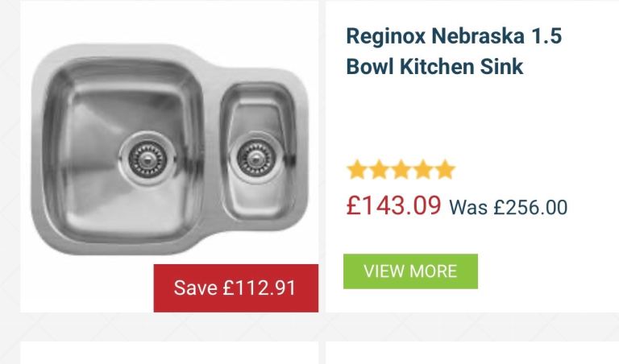Open the next product card at bottom left
The height and width of the screenshot is (364, 619).
click(x=169, y=353)
